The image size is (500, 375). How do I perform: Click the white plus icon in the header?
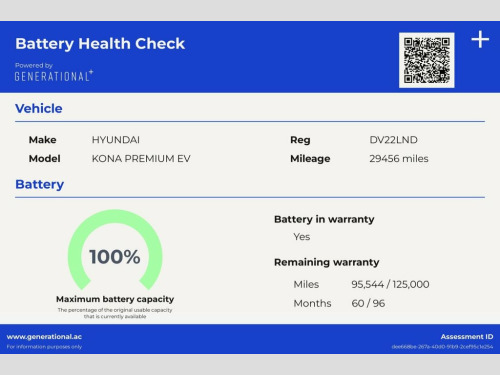480,39
